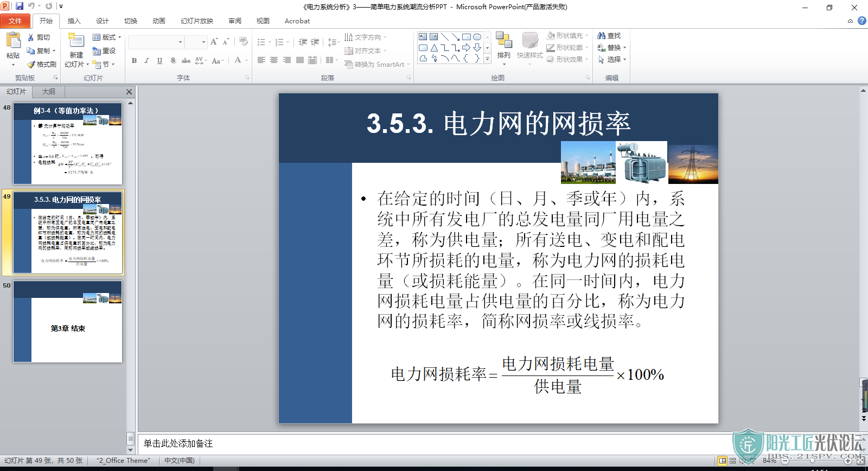
Task: Switch to the Outline (大纲) pane tab
Action: (x=49, y=92)
